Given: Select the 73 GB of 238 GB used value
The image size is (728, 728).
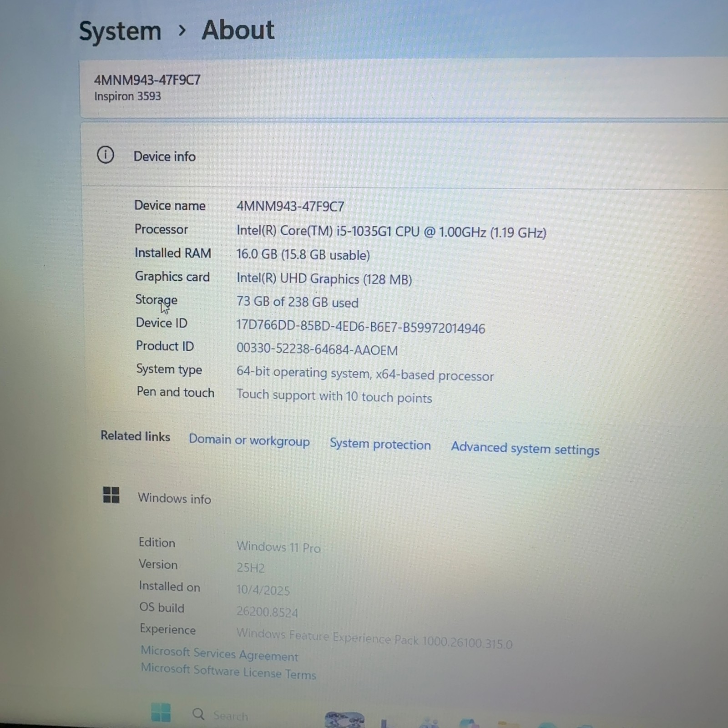Looking at the screenshot, I should click(x=298, y=302).
